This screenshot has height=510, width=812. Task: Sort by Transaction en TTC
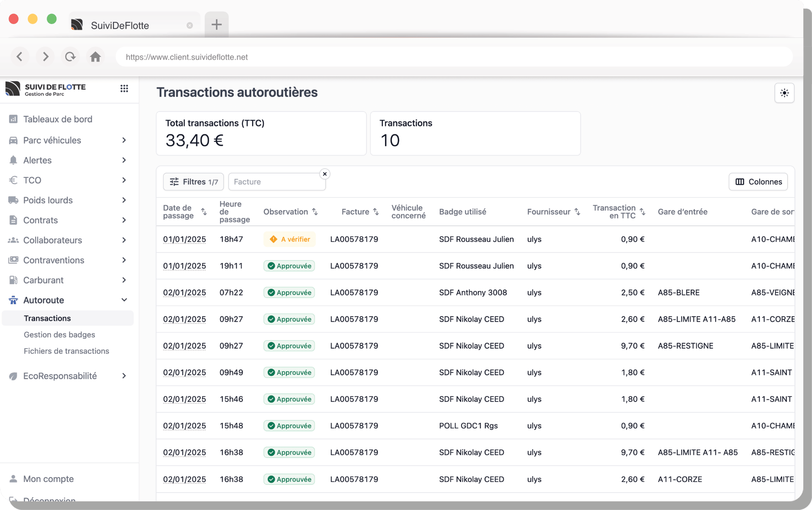coord(642,212)
